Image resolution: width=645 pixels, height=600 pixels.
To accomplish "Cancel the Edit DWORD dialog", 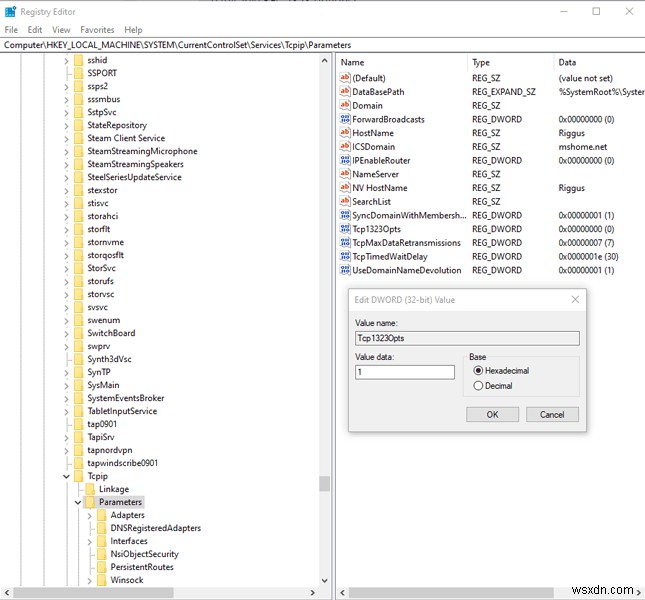I will 552,414.
